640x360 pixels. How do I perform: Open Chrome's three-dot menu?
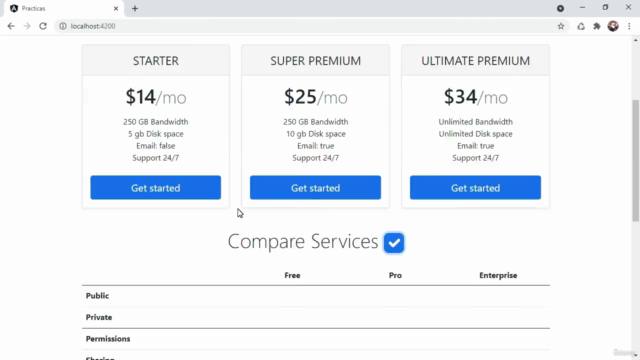tap(629, 26)
